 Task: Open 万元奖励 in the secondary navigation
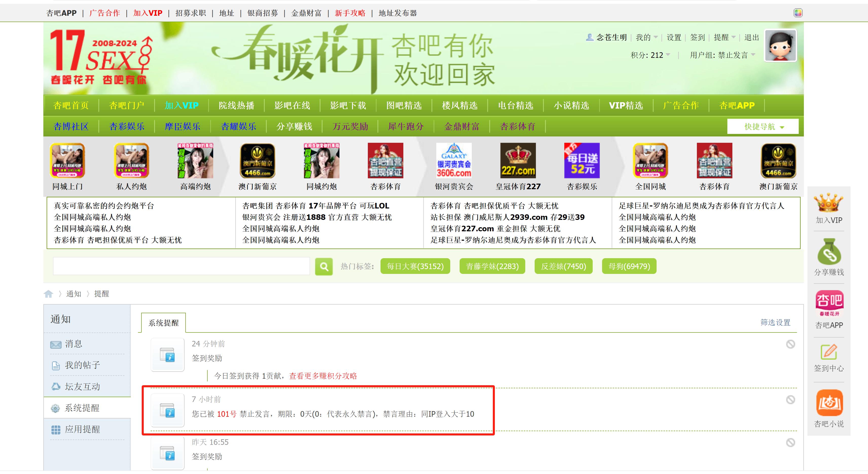click(x=350, y=126)
